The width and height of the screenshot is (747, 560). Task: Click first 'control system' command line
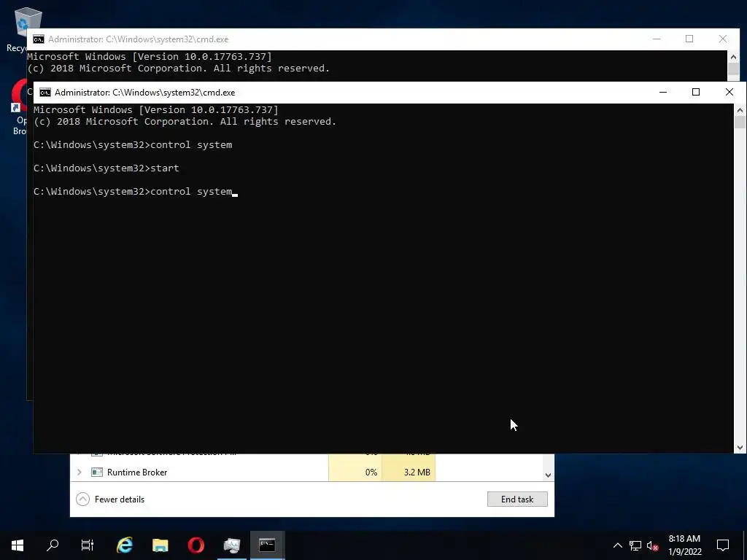click(133, 145)
